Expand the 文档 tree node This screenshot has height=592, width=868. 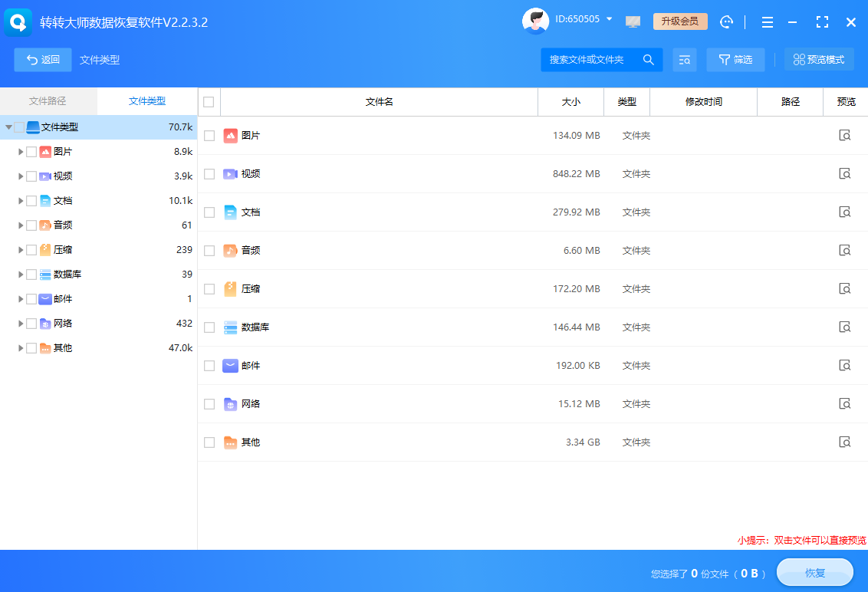[21, 200]
